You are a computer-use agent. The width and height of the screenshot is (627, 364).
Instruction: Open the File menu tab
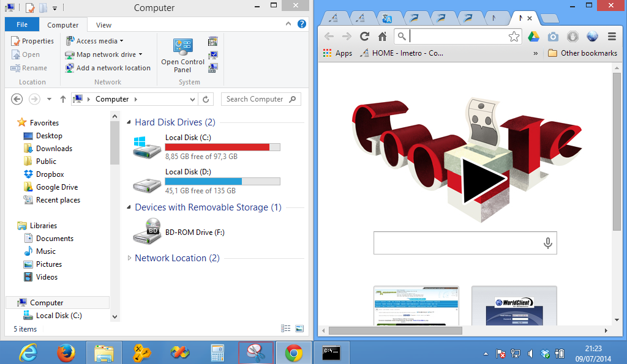(22, 24)
